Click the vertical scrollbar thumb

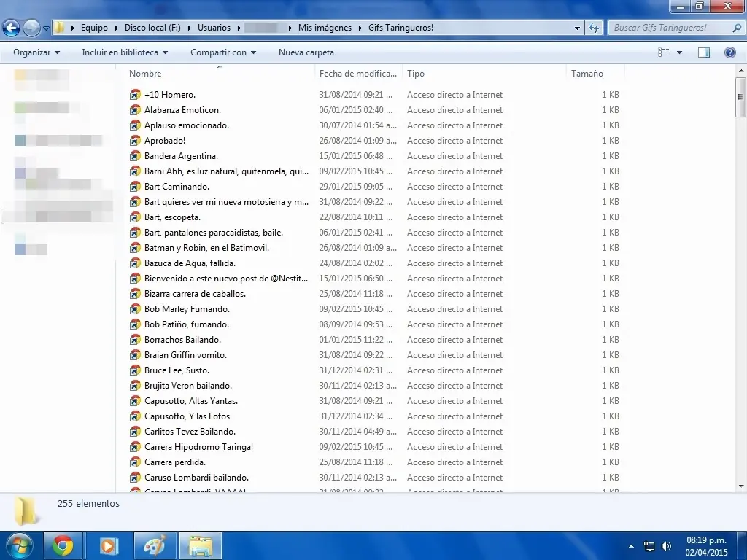[x=741, y=97]
